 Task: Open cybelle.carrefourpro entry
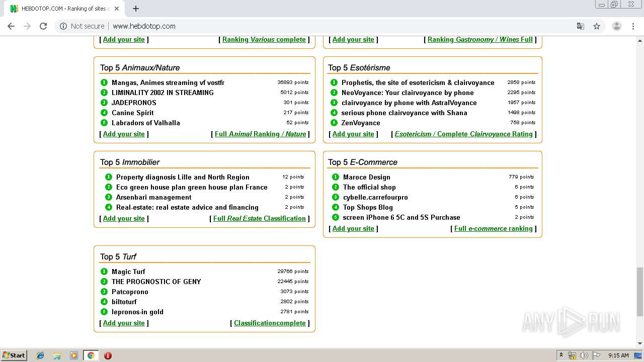pyautogui.click(x=375, y=197)
